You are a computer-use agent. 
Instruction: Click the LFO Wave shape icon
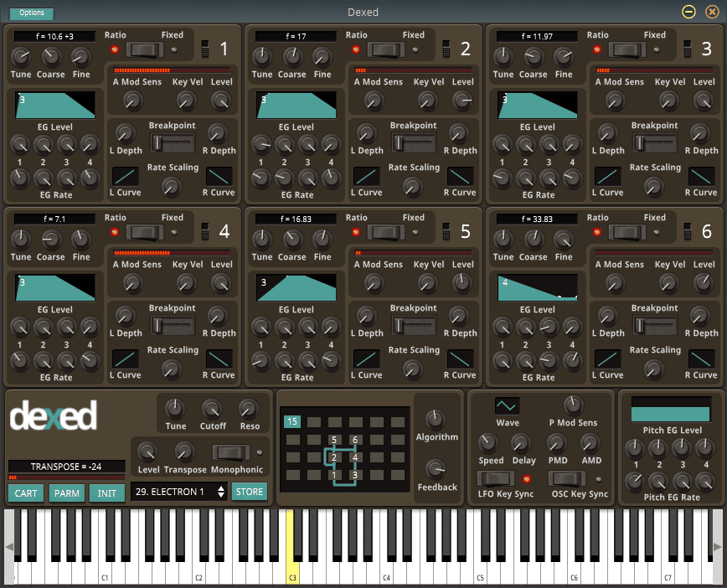507,406
